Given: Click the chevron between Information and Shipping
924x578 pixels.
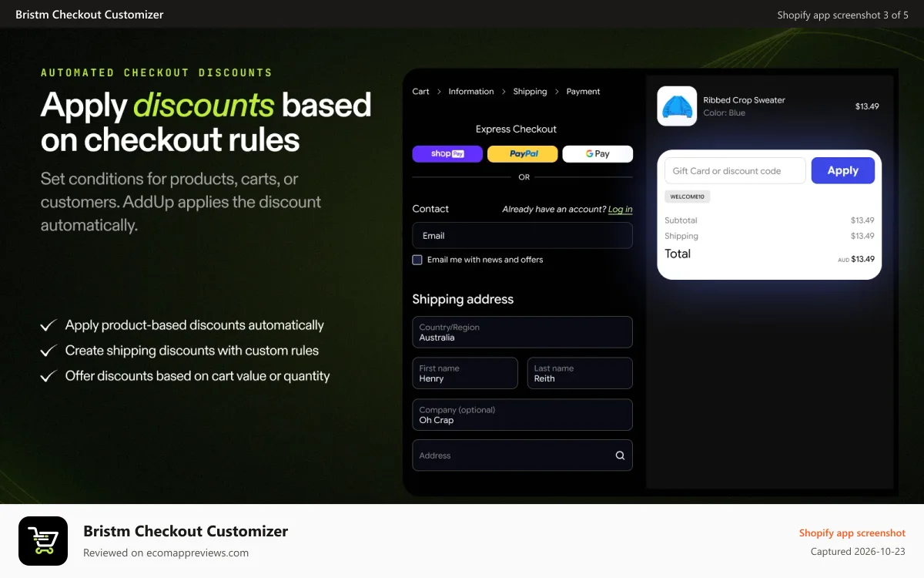Looking at the screenshot, I should tap(504, 92).
